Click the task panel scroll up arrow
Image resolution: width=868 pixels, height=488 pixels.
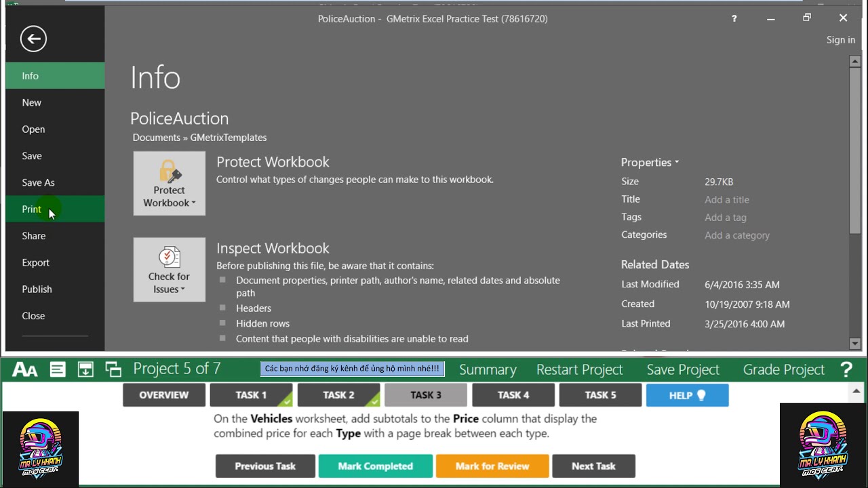(x=857, y=391)
